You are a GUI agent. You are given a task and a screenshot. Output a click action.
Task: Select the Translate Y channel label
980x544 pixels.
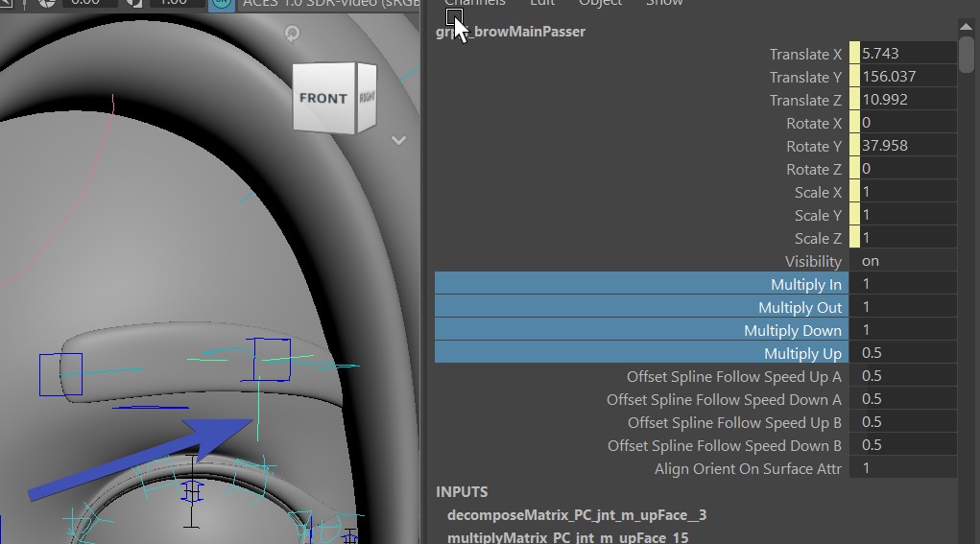[x=805, y=78]
